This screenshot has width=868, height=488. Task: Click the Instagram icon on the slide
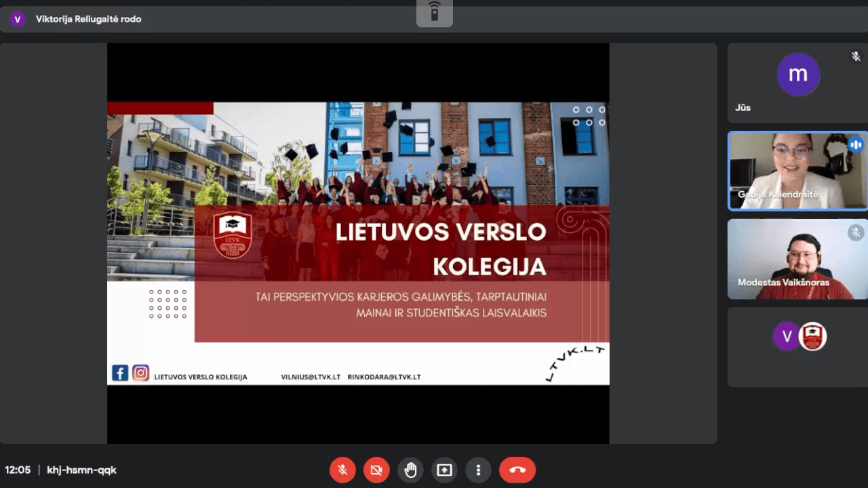point(140,373)
